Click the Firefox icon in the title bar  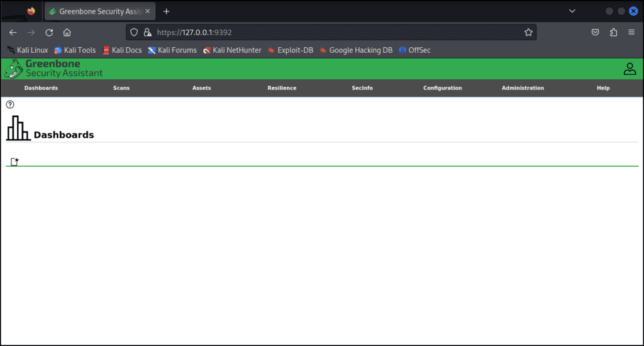pyautogui.click(x=31, y=11)
